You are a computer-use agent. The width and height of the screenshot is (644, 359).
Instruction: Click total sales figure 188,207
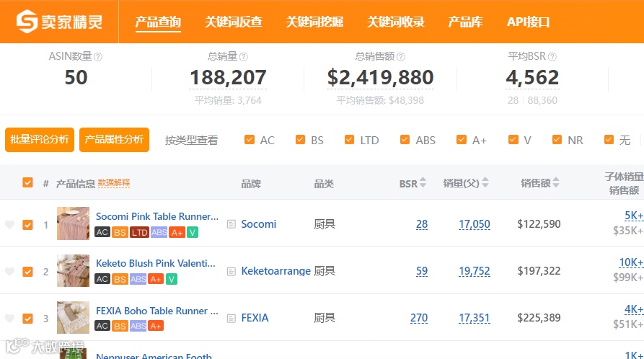(228, 78)
